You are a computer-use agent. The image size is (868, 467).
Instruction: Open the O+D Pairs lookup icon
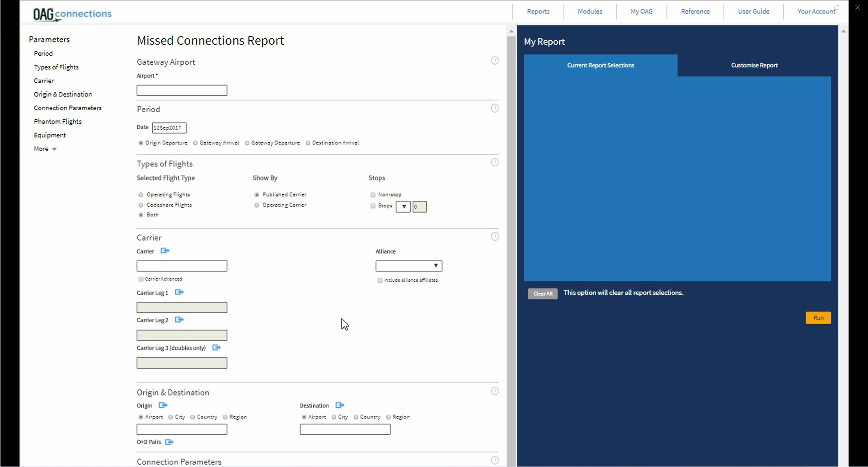169,442
